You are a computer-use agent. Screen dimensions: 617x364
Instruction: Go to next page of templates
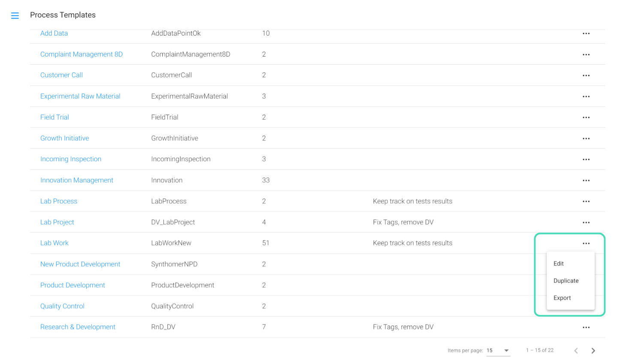click(593, 351)
